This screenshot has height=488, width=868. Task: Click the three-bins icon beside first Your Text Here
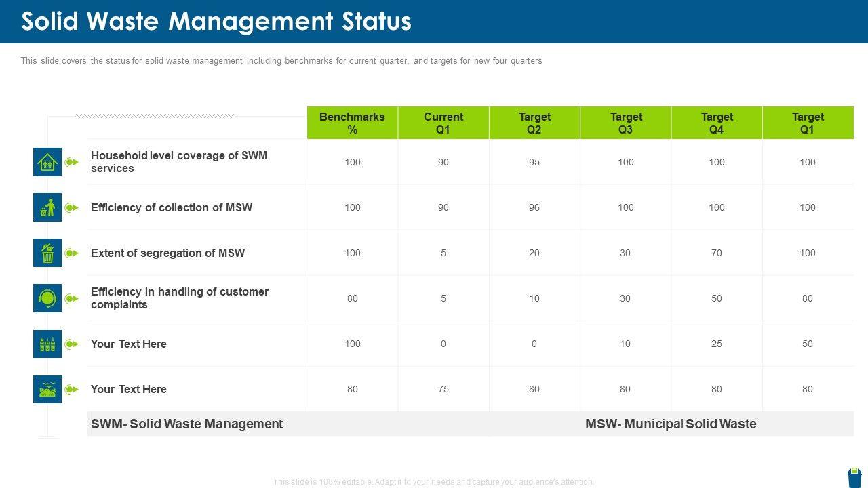47,344
